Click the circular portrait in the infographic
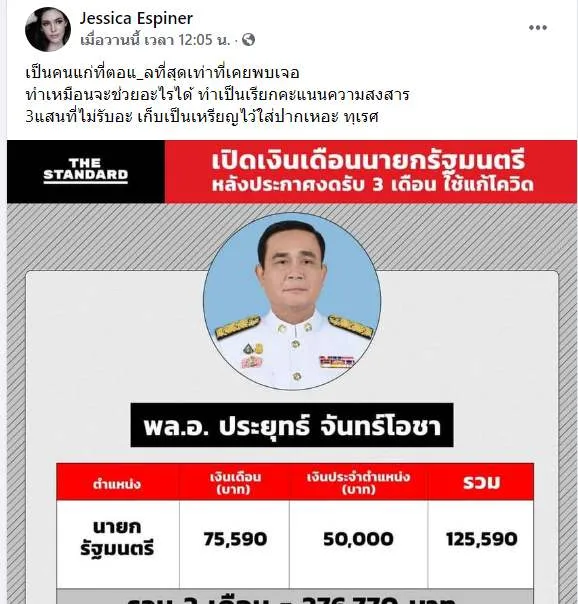Viewport: 578px width, 604px height. click(292, 302)
